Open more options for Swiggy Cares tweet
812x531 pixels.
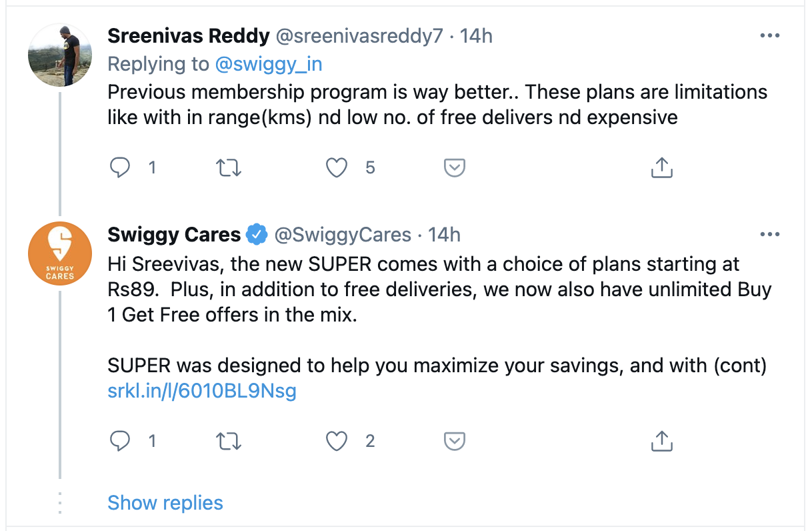769,235
